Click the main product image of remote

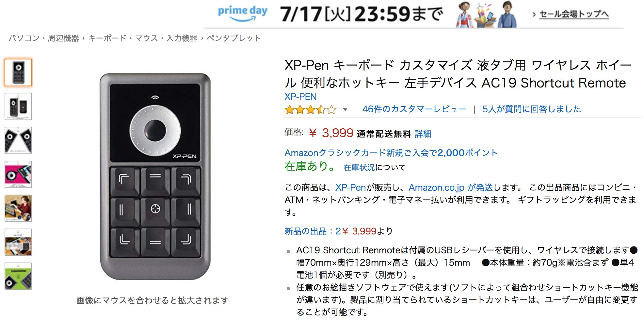point(155,176)
